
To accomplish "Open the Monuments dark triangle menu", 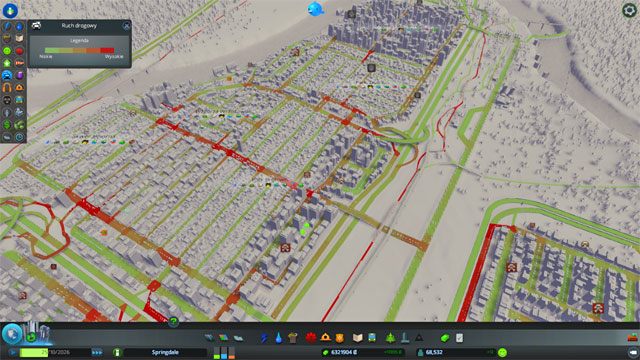I will [419, 338].
